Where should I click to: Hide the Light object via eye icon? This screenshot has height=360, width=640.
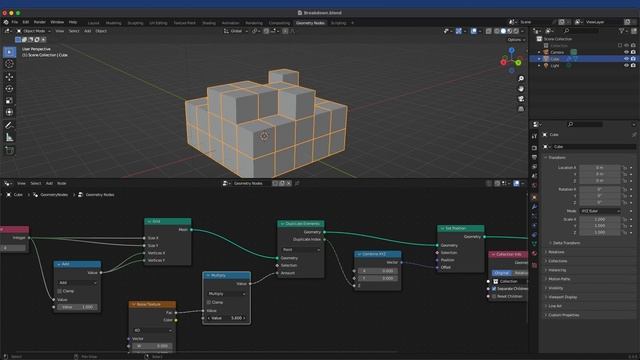point(626,65)
